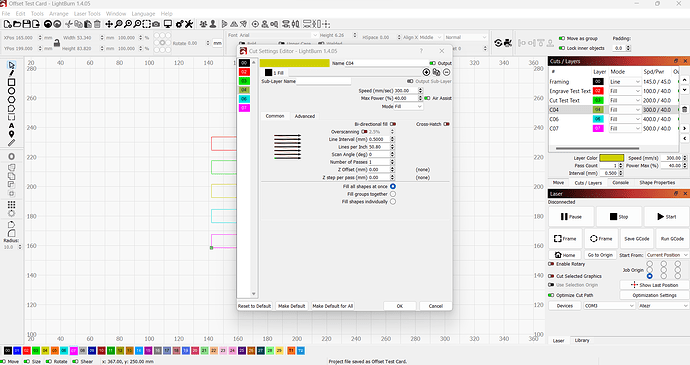The height and width of the screenshot is (365, 690).
Task: Select the Draw Rectangle tool
Action: (11, 82)
